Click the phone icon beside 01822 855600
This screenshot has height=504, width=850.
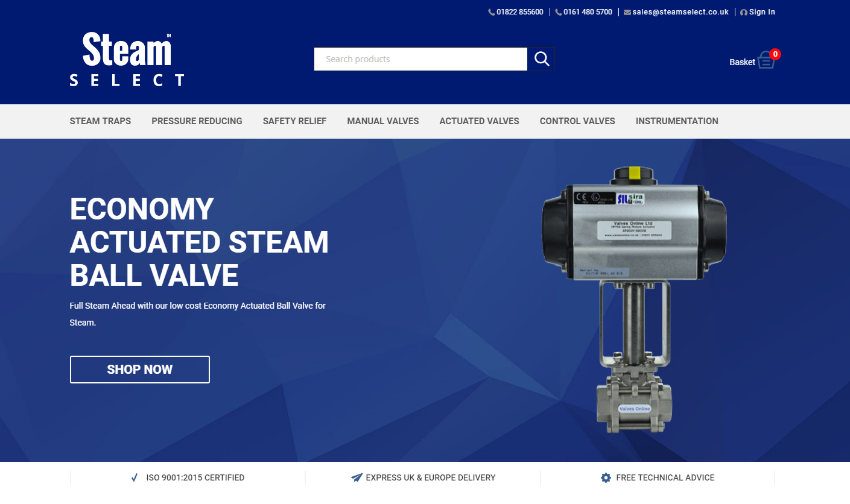[x=492, y=12]
